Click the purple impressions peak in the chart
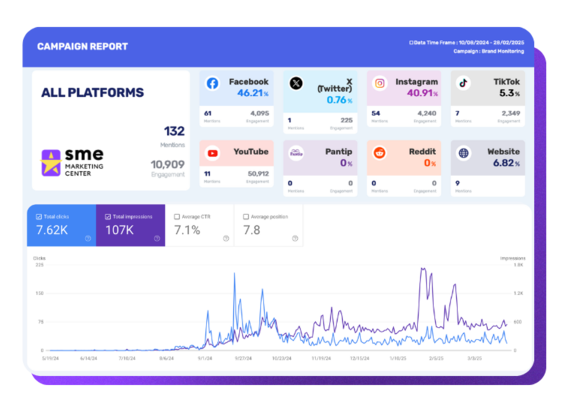 tap(423, 268)
